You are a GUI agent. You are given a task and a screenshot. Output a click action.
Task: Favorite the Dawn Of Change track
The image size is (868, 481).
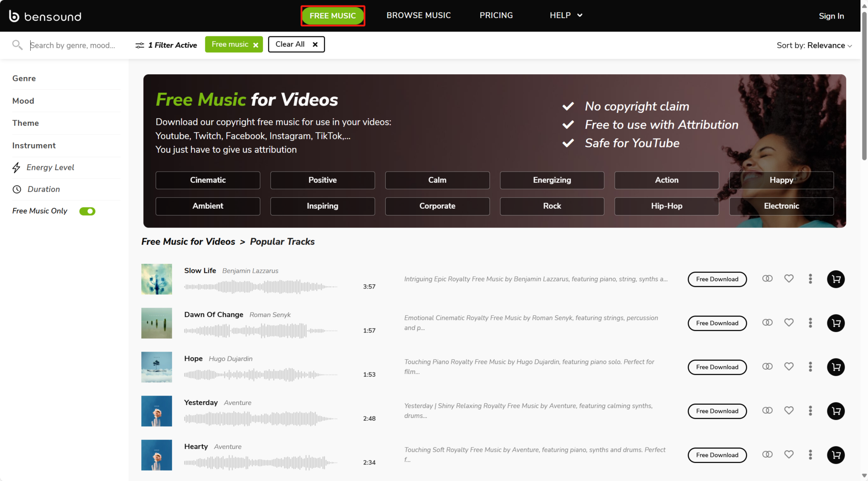click(789, 323)
